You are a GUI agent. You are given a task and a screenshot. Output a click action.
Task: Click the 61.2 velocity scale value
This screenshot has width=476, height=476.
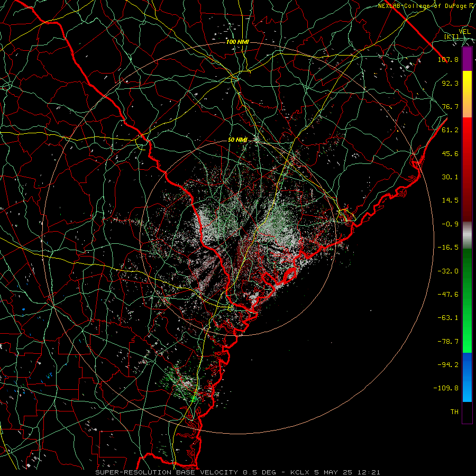(450, 130)
